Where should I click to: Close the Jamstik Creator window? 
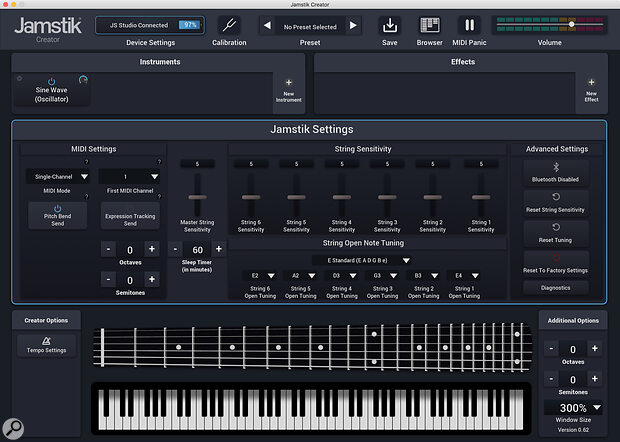point(6,4)
